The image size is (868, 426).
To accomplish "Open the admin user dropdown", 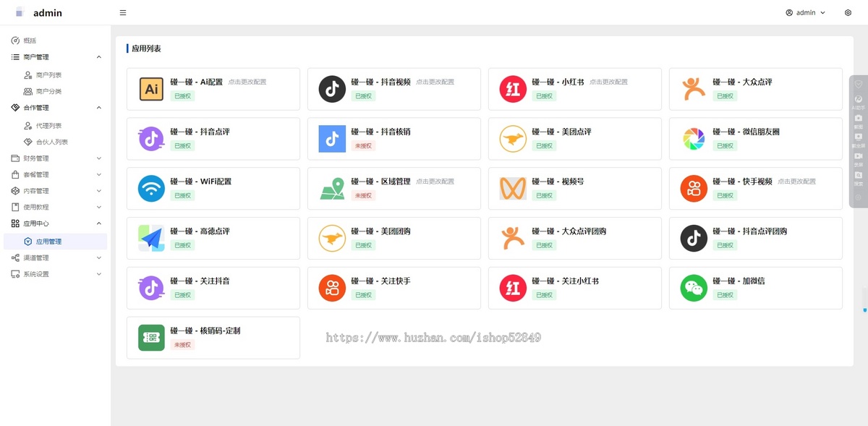I will click(x=805, y=12).
